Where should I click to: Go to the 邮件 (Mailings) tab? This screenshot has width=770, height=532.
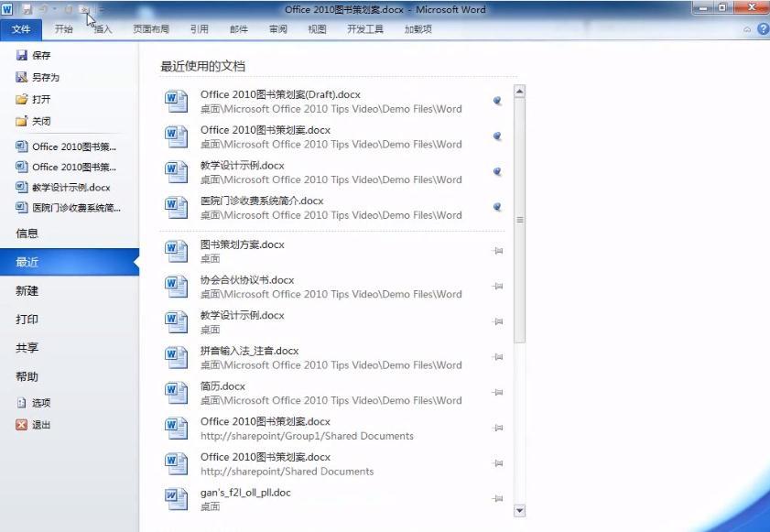pos(239,29)
